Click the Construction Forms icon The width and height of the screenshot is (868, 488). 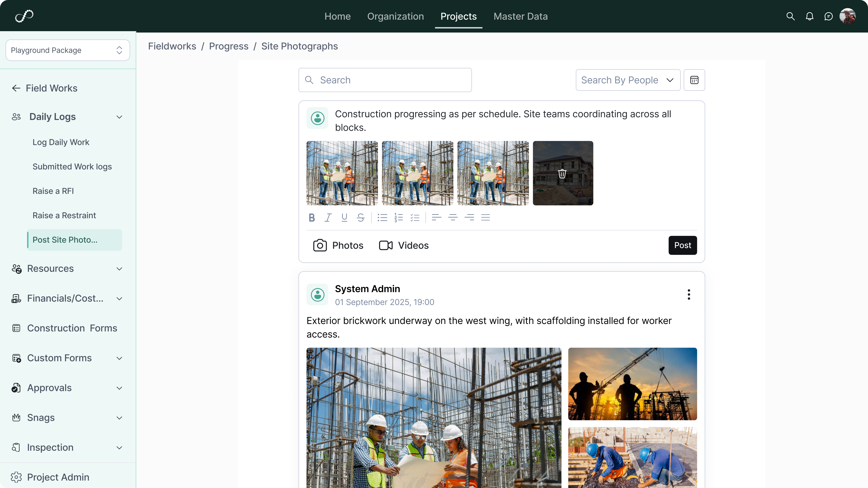[16, 328]
